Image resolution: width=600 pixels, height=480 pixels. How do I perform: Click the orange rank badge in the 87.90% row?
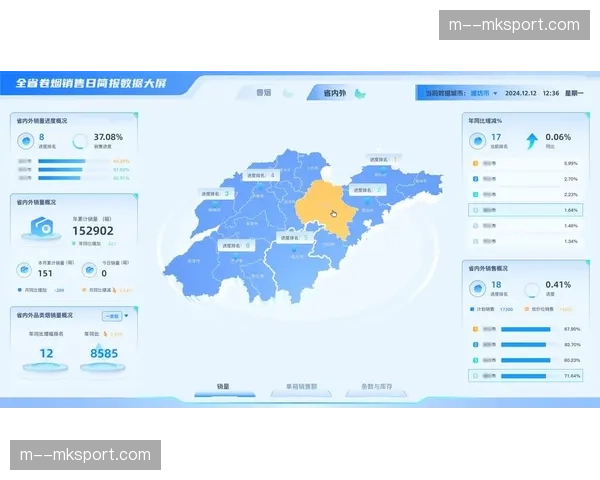click(x=475, y=329)
